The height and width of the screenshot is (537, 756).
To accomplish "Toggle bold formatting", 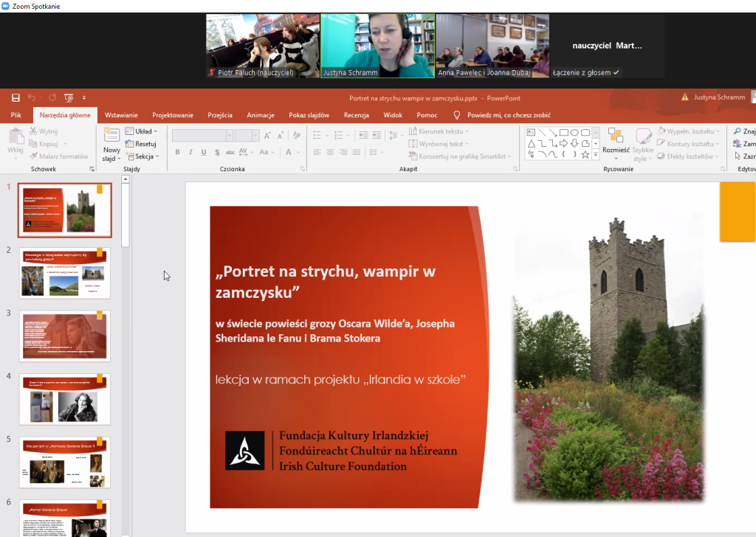I will pos(177,152).
